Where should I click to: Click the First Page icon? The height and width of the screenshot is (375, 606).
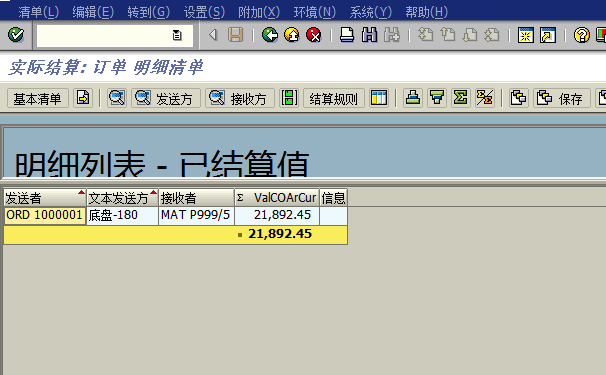(425, 35)
